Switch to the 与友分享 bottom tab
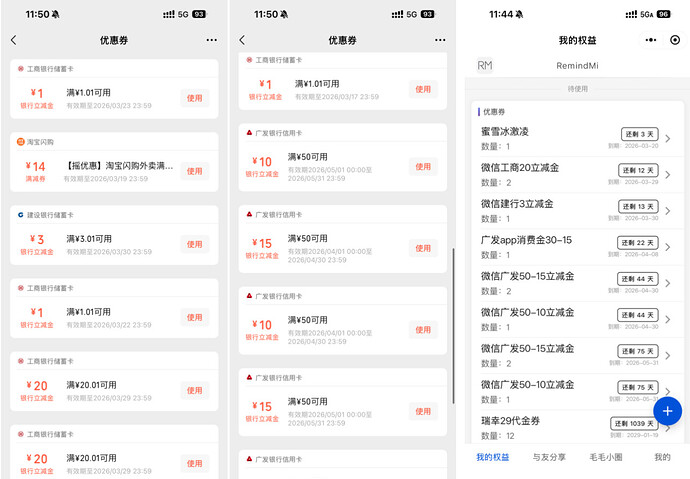690x479 pixels. click(x=549, y=457)
